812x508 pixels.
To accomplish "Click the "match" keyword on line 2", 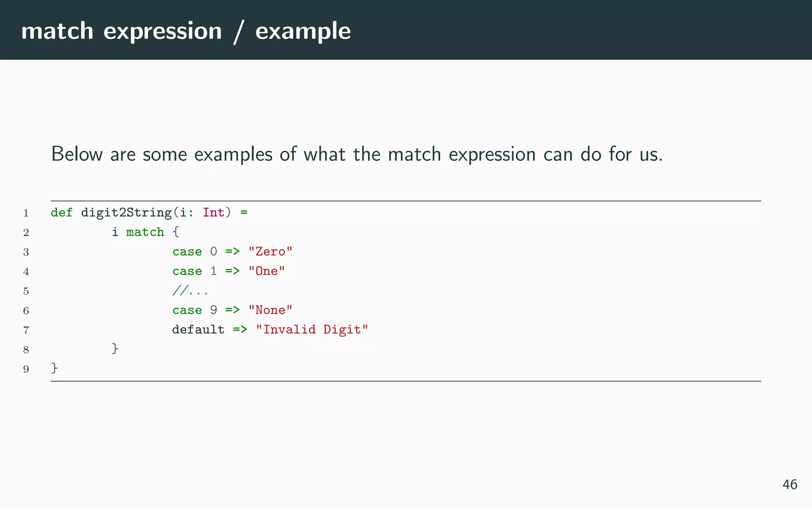I will [x=145, y=232].
